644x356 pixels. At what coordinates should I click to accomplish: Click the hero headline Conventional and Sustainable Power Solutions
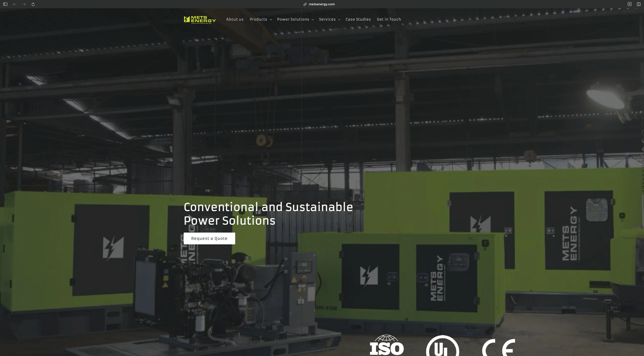click(x=268, y=214)
